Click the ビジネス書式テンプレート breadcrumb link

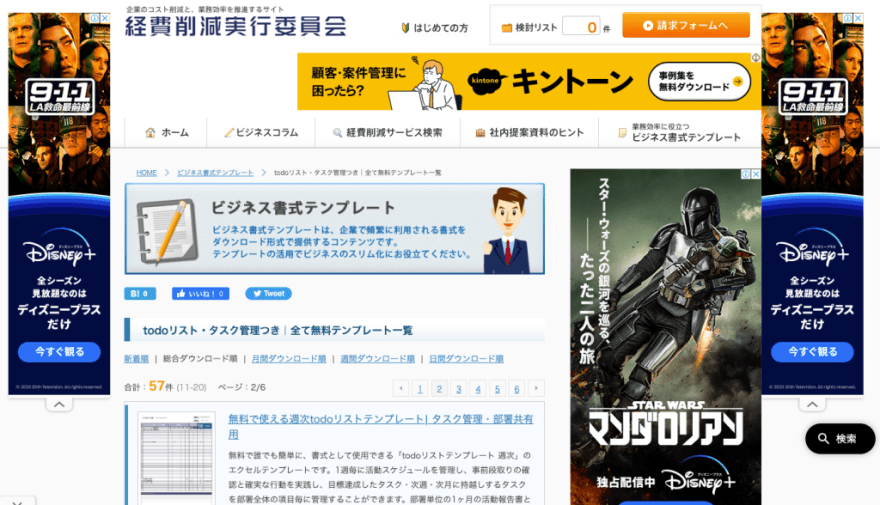coord(216,173)
